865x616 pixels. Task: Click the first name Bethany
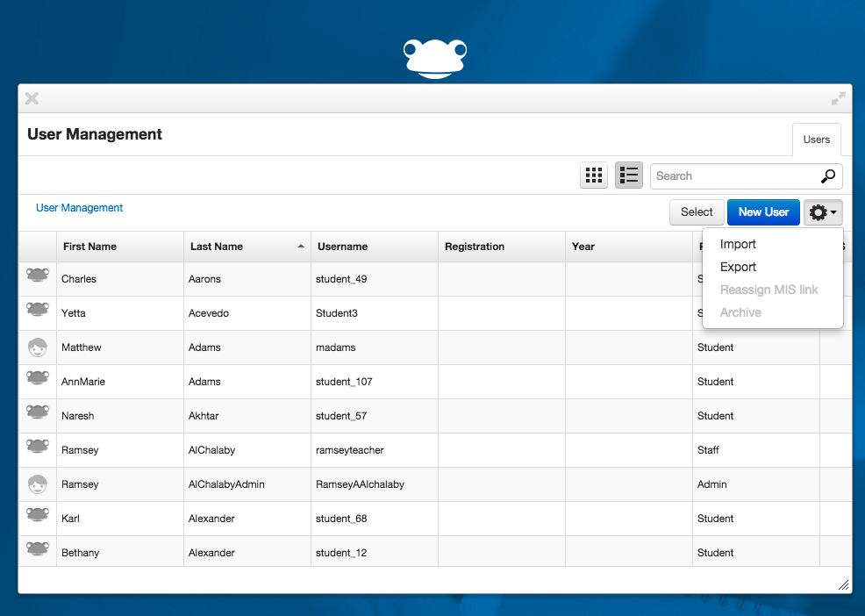(81, 553)
